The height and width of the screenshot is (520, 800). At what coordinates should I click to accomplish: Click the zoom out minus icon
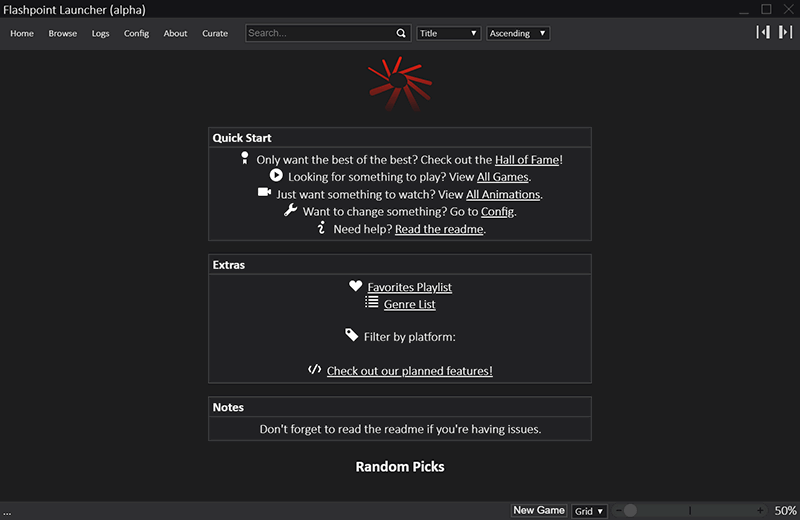pyautogui.click(x=618, y=510)
